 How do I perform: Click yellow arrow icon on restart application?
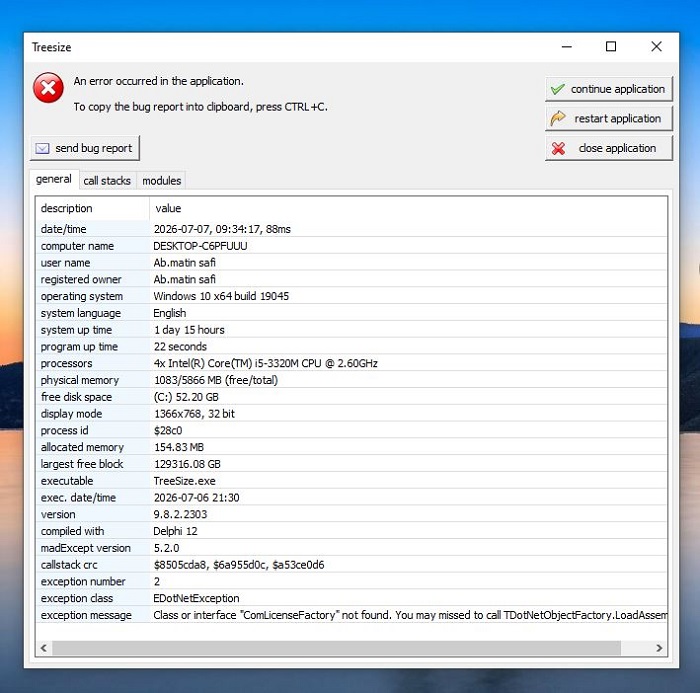(x=558, y=118)
